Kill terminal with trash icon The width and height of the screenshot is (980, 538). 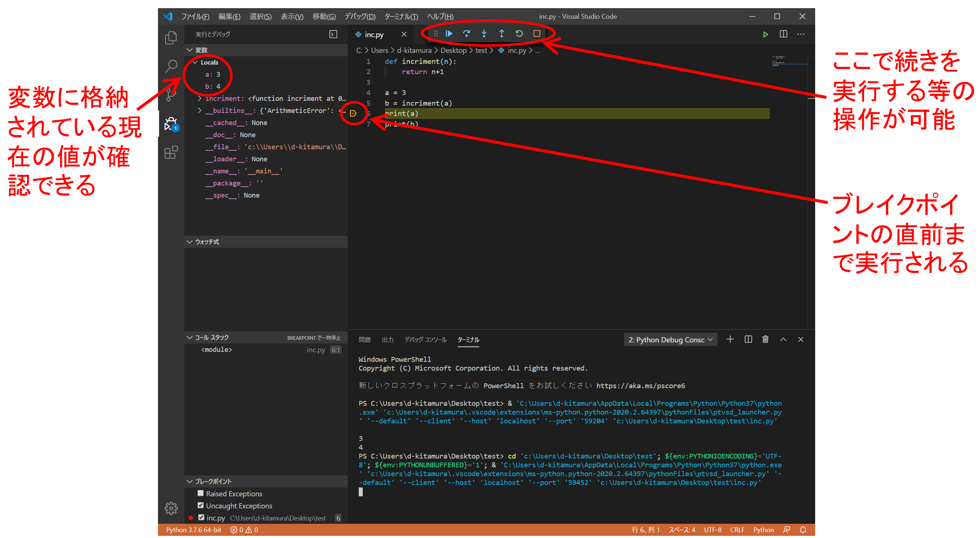pyautogui.click(x=765, y=340)
